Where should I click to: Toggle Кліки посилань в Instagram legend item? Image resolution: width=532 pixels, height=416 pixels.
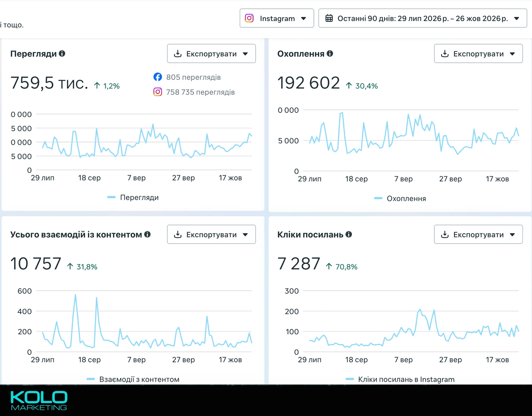[400, 379]
